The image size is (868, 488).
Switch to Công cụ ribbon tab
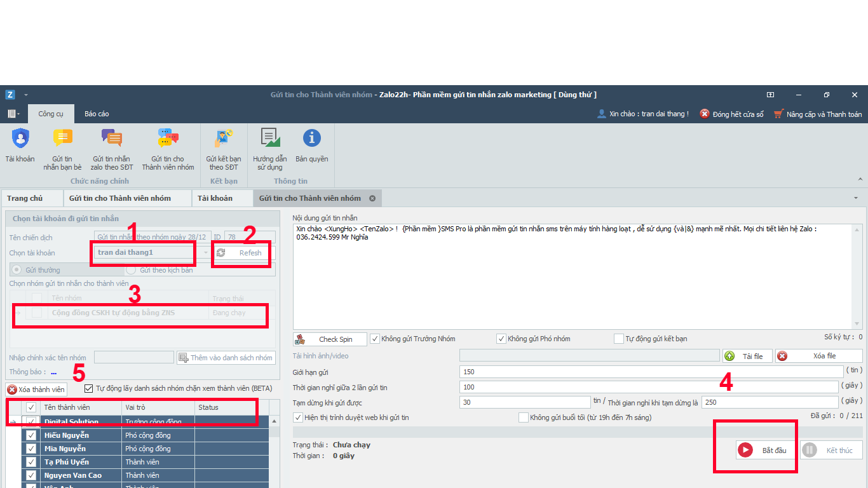coord(51,114)
